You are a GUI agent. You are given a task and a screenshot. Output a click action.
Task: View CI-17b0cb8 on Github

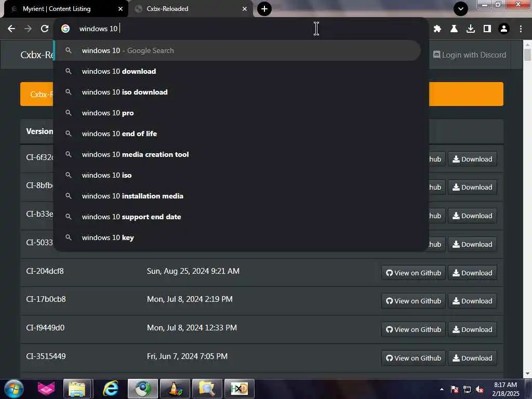pyautogui.click(x=413, y=301)
